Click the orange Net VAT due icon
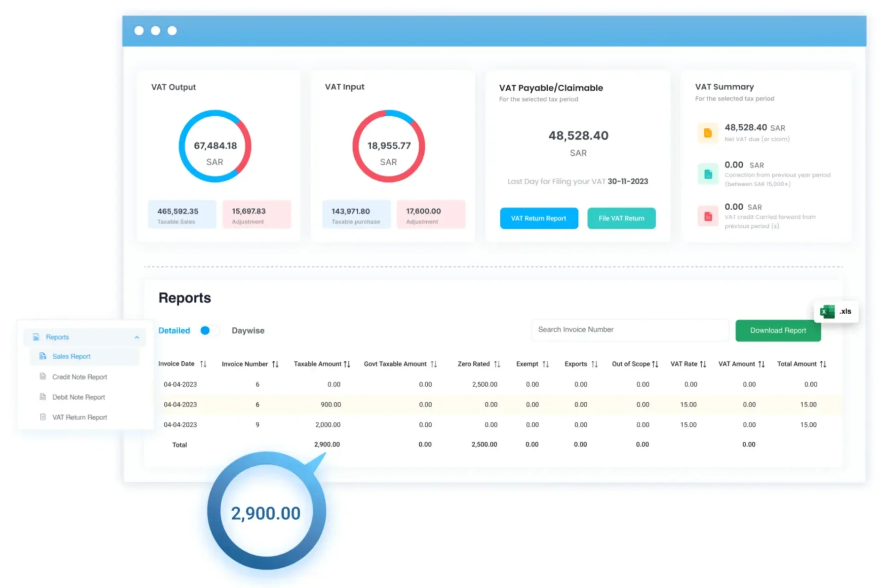This screenshot has width=895, height=588. point(707,133)
